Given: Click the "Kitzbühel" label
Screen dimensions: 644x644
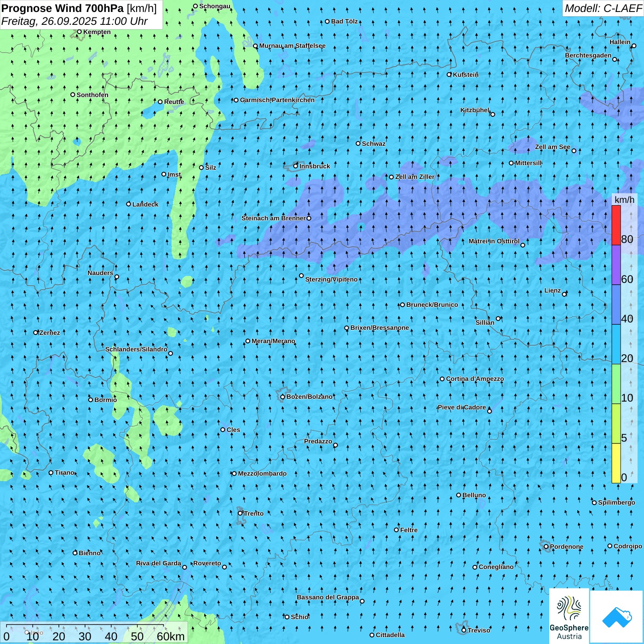Looking at the screenshot, I should 475,110.
